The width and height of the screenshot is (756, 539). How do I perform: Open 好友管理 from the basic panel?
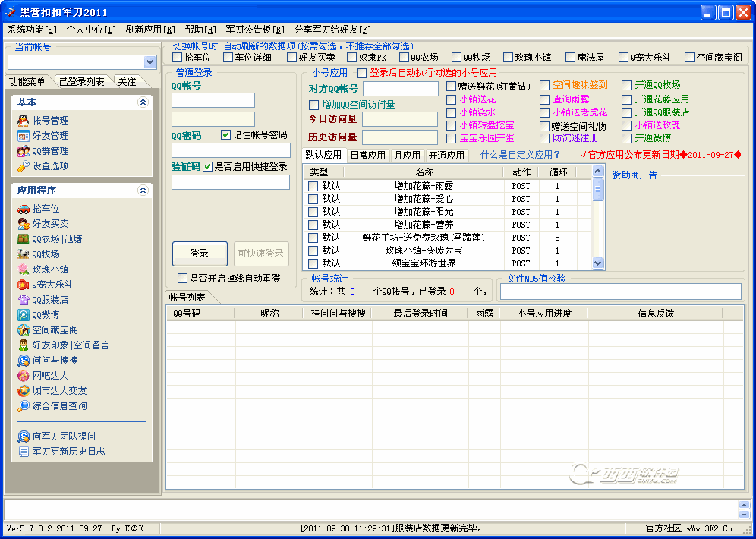click(24, 135)
